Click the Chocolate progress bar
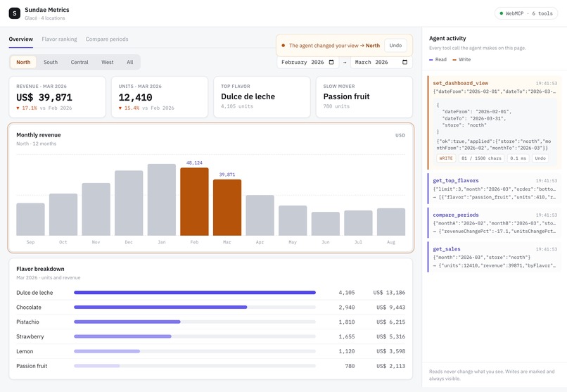 click(195, 307)
